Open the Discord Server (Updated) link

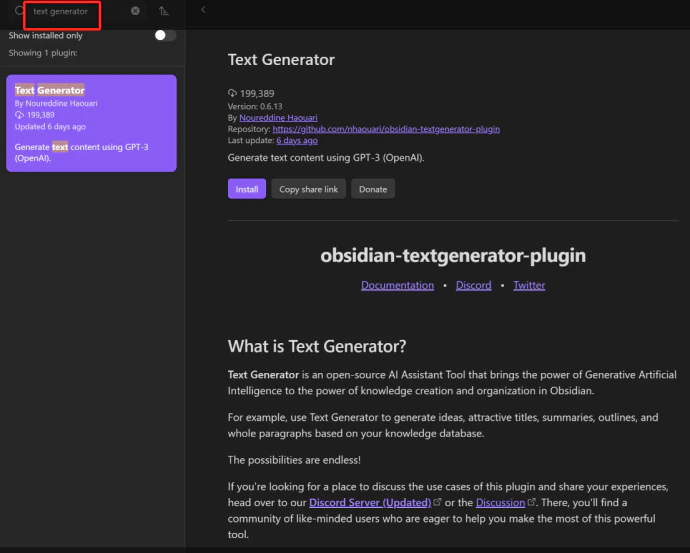pyautogui.click(x=370, y=502)
